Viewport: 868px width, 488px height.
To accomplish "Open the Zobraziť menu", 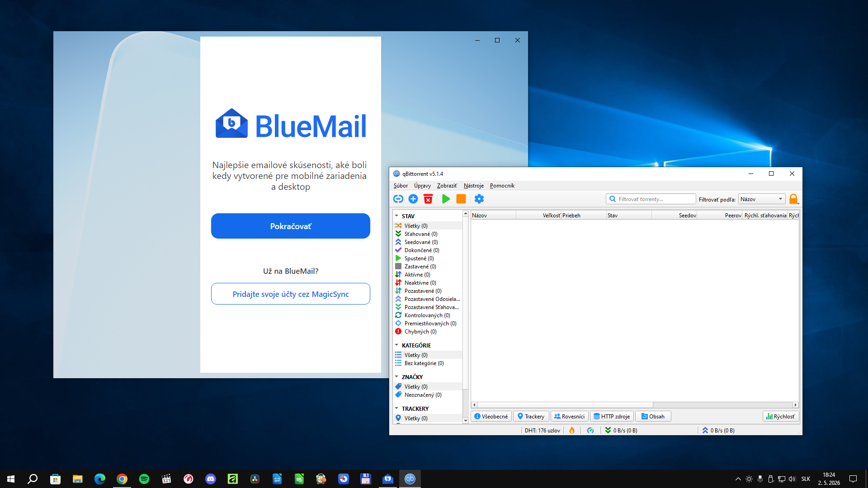I will pyautogui.click(x=447, y=186).
